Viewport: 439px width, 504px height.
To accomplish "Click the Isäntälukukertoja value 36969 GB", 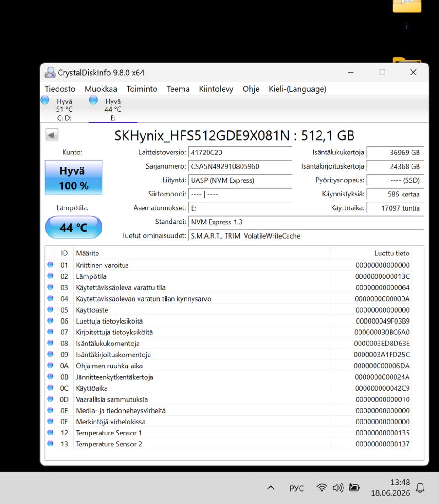I will point(395,152).
